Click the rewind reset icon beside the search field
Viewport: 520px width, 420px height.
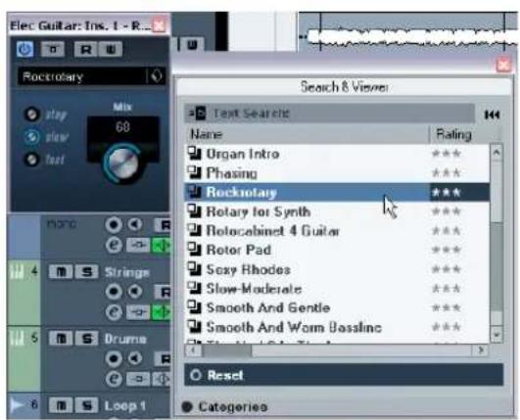coord(492,115)
